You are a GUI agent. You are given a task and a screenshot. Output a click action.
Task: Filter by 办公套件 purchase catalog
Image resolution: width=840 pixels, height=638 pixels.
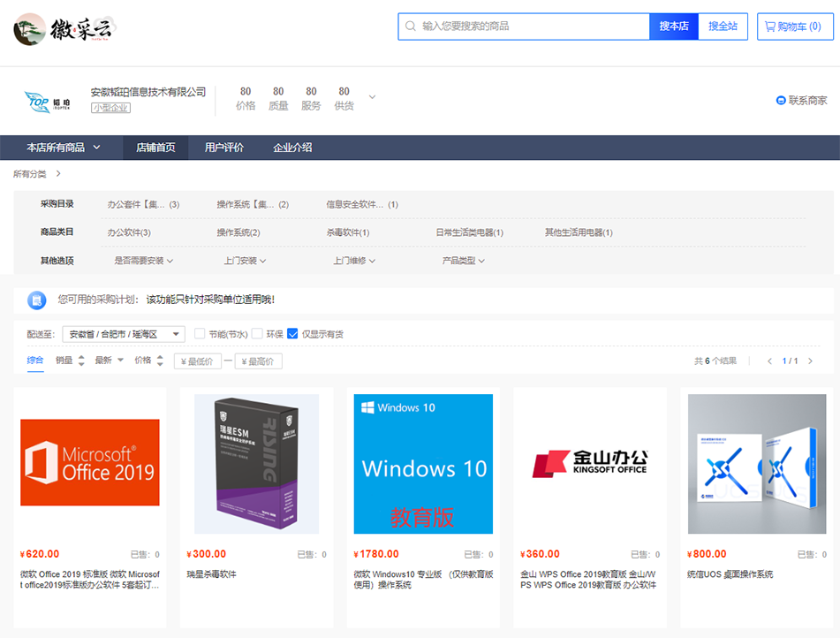(143, 204)
